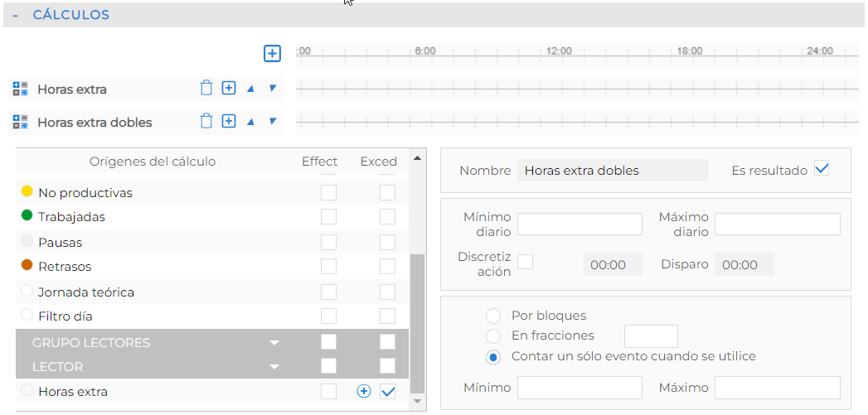This screenshot has width=868, height=415.
Task: Edit the Disparo time value
Action: [744, 264]
